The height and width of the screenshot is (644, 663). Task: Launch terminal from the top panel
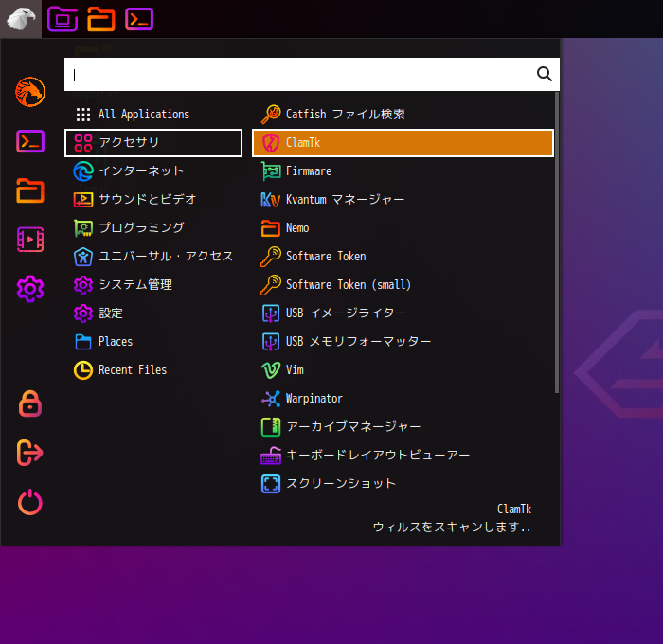tap(139, 19)
